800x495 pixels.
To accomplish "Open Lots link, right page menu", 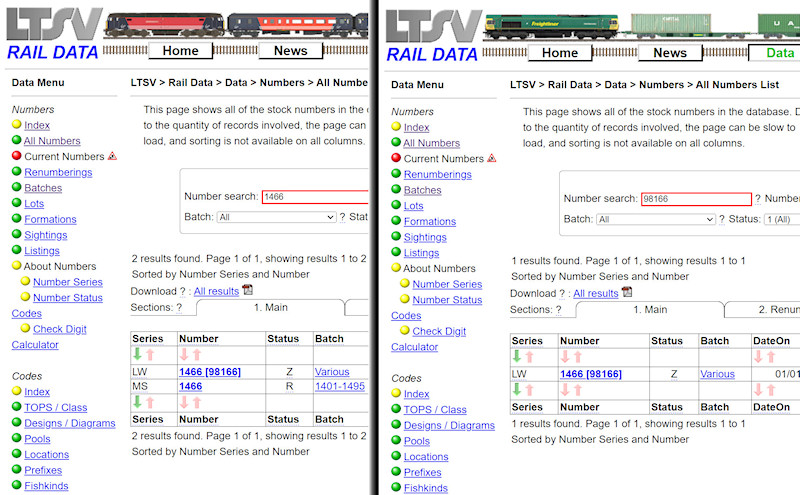I will [x=413, y=206].
